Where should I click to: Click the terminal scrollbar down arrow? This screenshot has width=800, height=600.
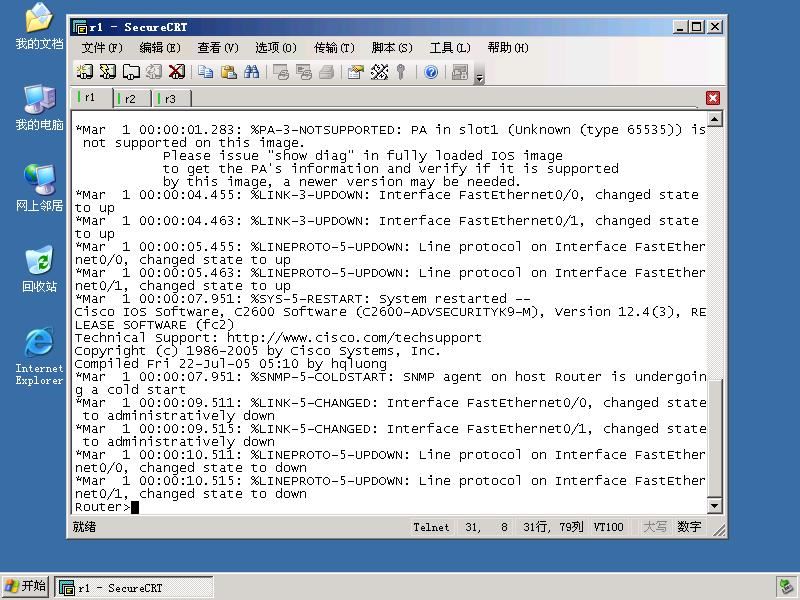coord(714,506)
